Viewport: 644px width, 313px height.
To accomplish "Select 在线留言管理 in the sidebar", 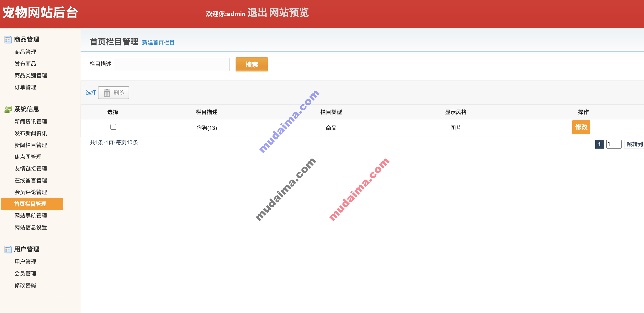I will tap(31, 180).
